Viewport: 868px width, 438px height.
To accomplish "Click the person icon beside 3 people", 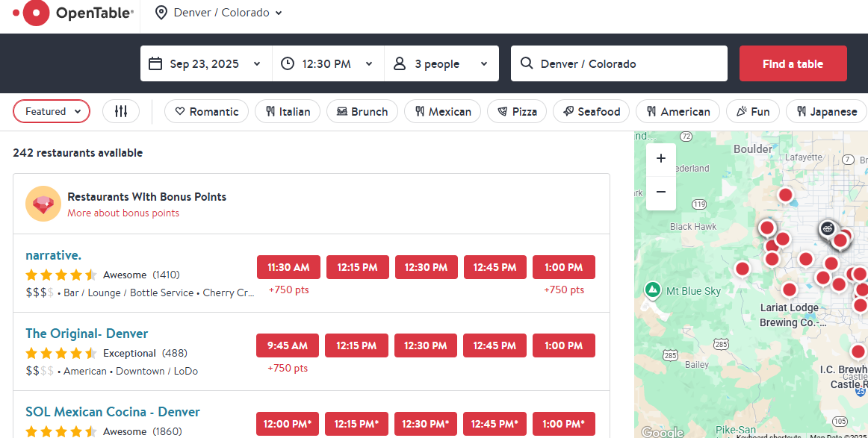I will point(399,63).
